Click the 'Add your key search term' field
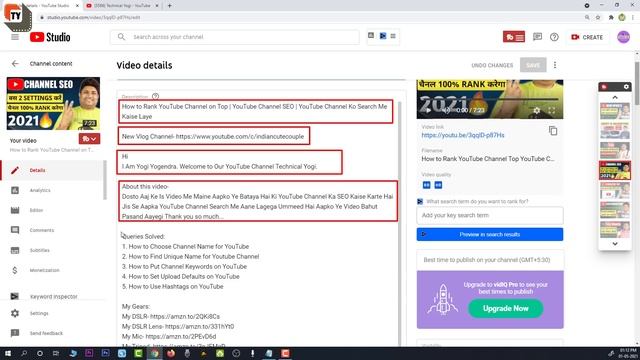 [490, 216]
